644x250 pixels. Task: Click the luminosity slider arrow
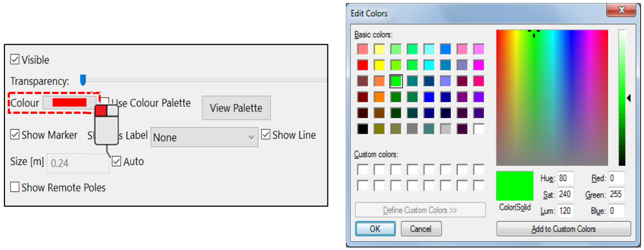pyautogui.click(x=628, y=98)
